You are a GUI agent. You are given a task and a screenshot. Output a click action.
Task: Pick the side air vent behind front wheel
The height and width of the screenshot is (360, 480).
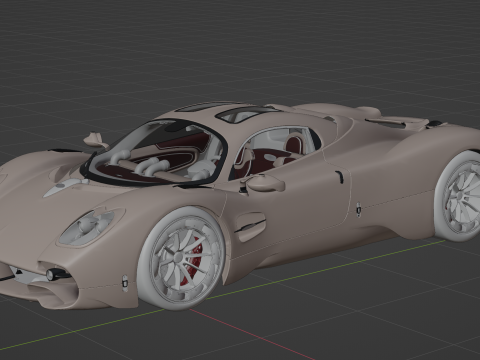[x=250, y=226]
